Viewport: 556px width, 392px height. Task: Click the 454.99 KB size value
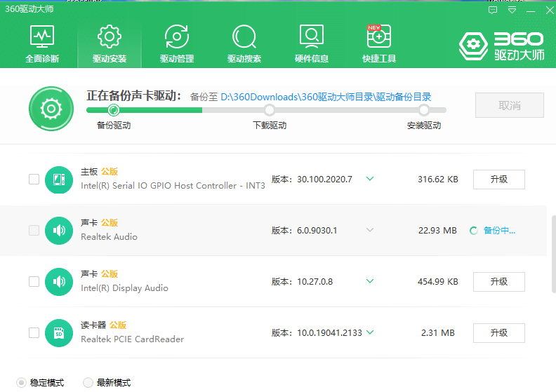coord(438,281)
